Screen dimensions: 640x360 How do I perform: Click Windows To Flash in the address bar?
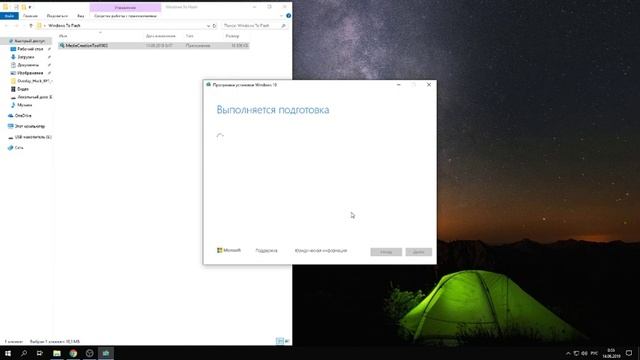click(x=64, y=26)
